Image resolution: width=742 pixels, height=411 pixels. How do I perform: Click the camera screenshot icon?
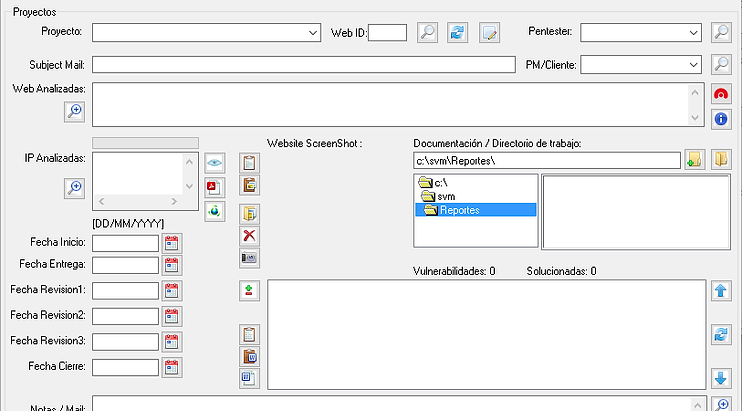click(249, 258)
